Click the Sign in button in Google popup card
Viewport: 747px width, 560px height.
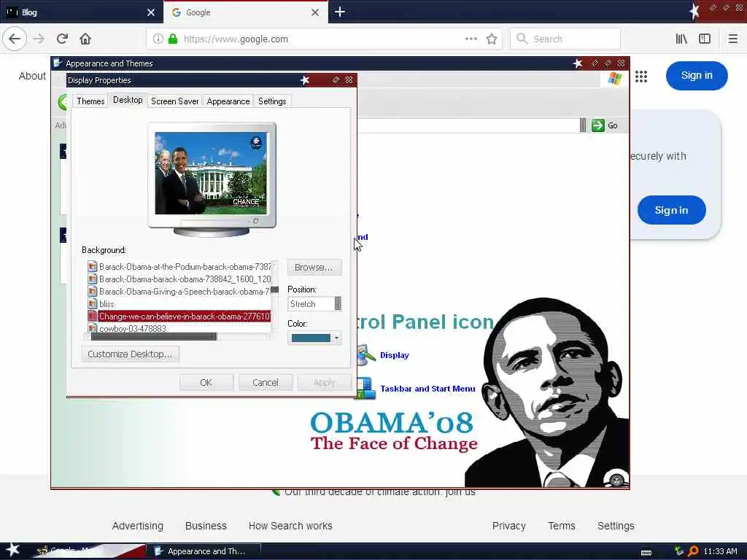pos(671,210)
